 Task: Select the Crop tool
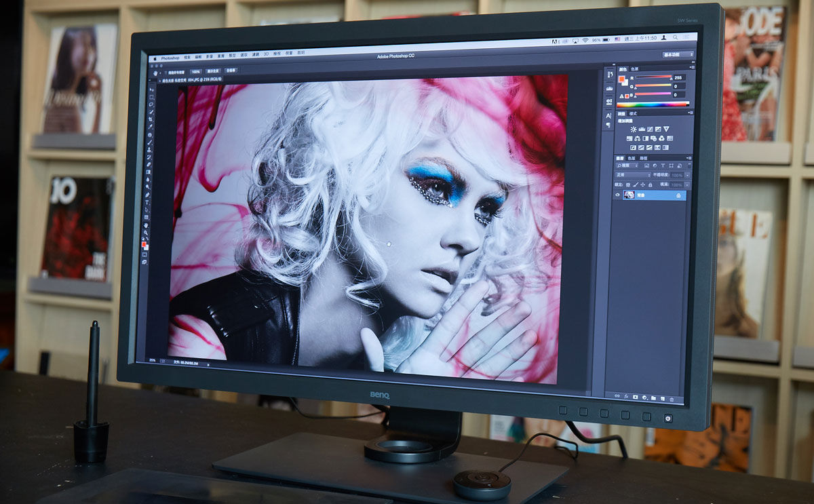[151, 120]
